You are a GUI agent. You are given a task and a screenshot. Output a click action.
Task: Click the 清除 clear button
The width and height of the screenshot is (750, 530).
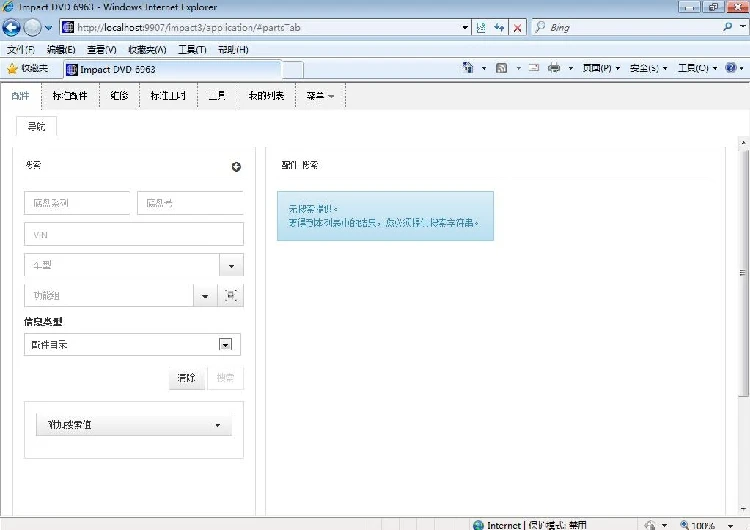point(187,378)
